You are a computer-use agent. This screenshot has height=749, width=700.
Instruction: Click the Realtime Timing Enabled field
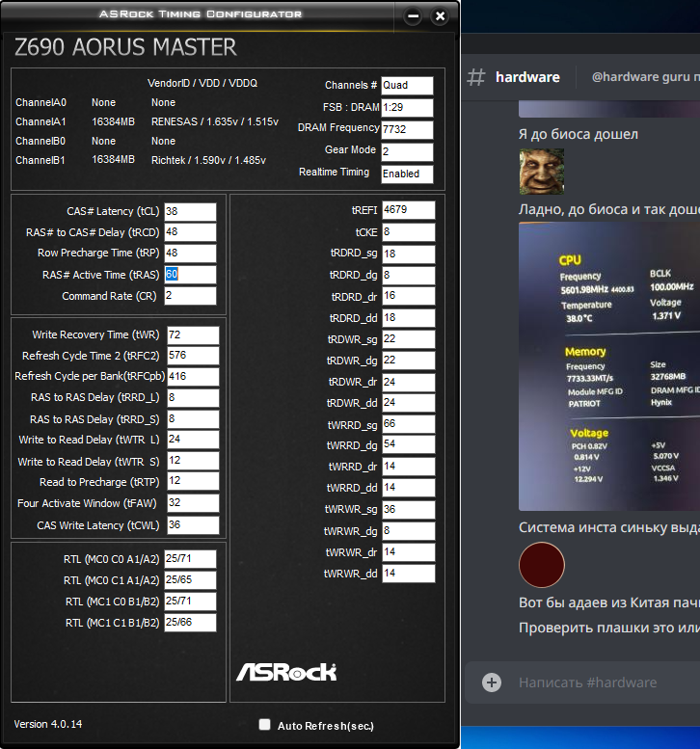pos(407,174)
